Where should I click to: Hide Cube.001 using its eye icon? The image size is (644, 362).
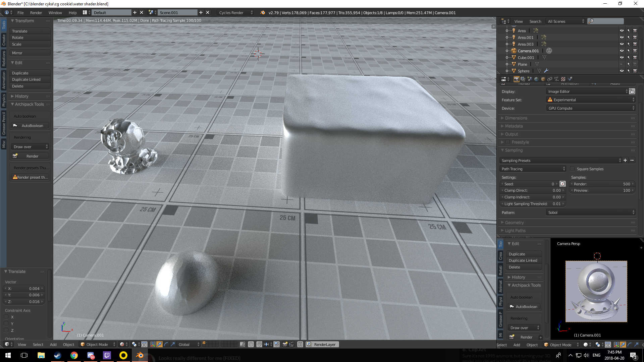622,57
